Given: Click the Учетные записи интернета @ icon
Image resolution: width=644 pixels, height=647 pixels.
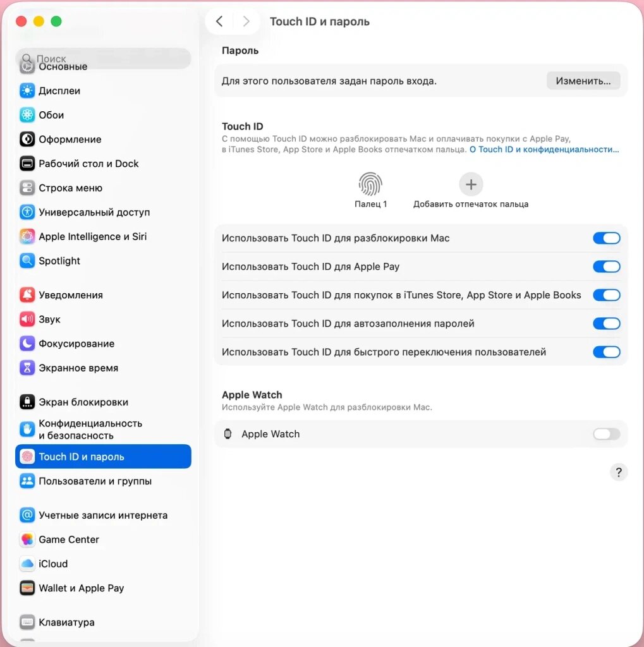Looking at the screenshot, I should click(x=27, y=516).
